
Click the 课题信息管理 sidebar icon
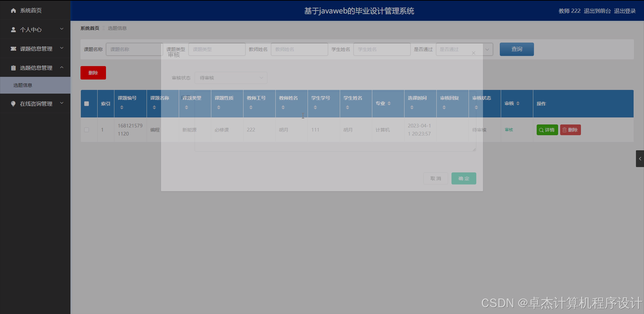coord(13,49)
